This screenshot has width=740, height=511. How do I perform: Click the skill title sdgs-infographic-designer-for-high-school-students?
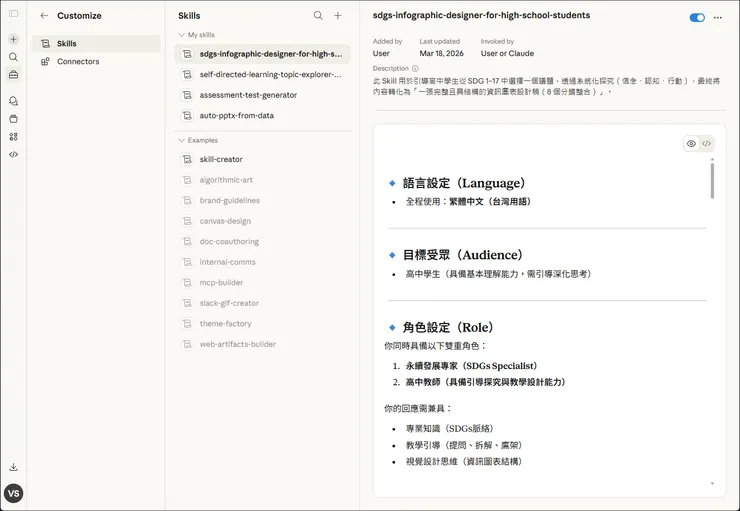point(481,15)
